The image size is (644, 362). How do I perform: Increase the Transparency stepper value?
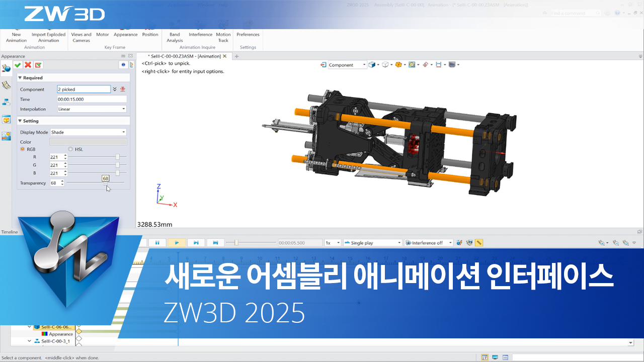pyautogui.click(x=62, y=182)
